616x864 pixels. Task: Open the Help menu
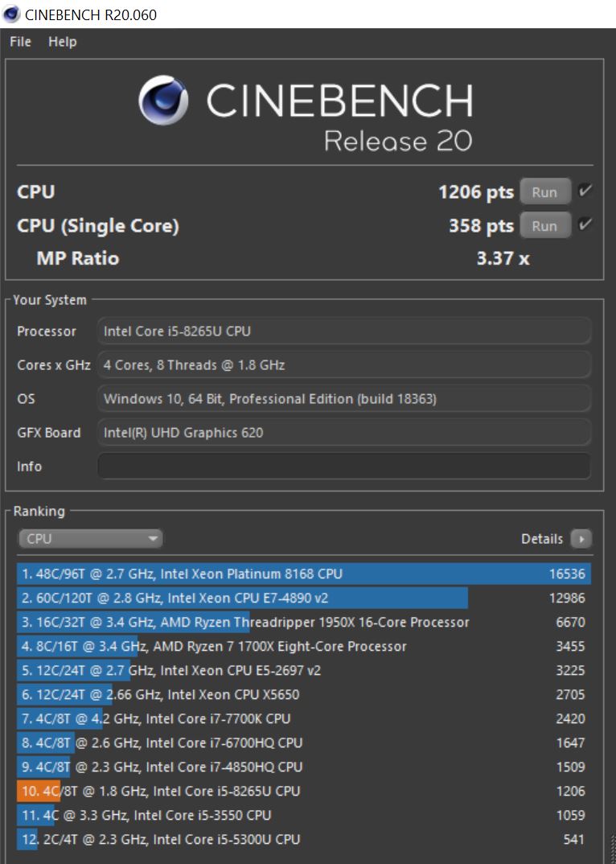[x=62, y=42]
